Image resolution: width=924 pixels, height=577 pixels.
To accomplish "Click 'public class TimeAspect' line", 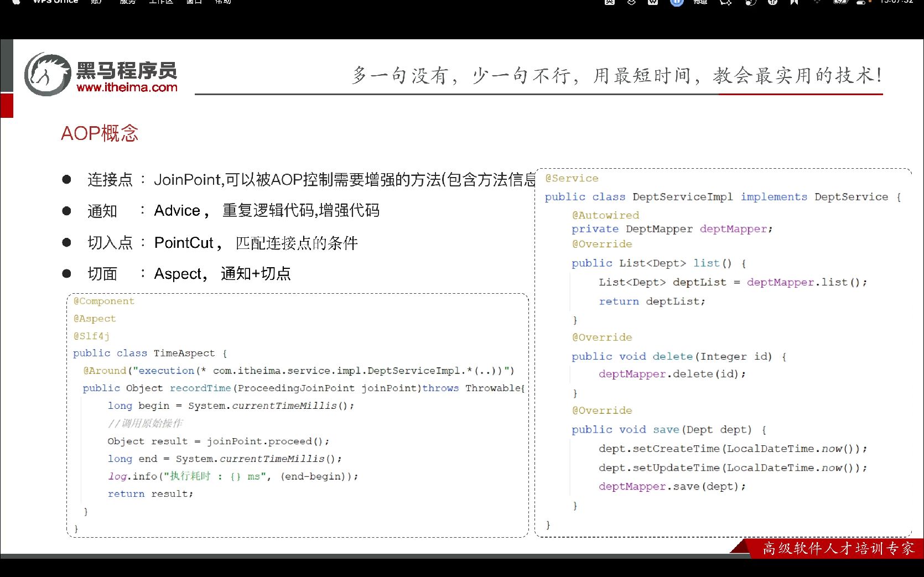I will click(150, 353).
